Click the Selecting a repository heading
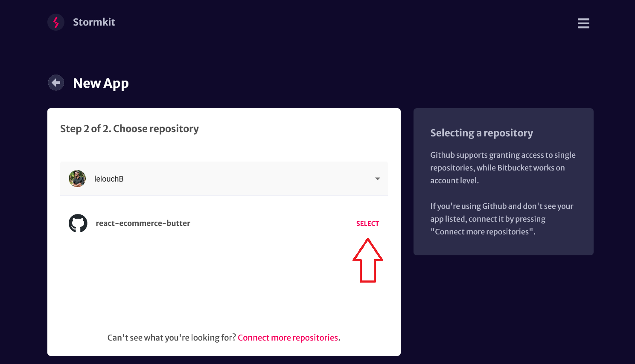This screenshot has height=364, width=635. [481, 133]
